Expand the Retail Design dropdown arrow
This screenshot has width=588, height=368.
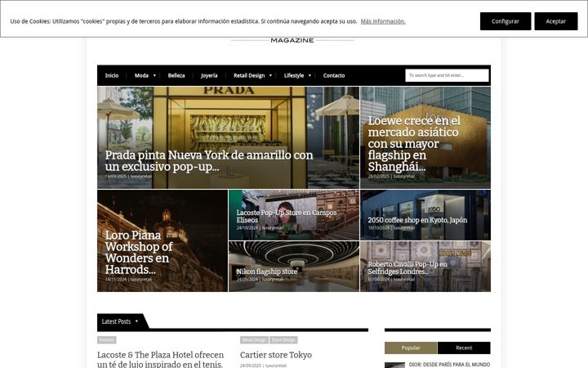coord(270,75)
